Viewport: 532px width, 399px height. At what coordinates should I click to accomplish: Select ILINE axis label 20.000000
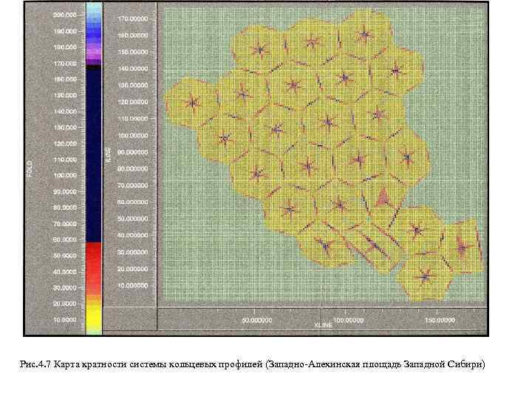pos(133,269)
